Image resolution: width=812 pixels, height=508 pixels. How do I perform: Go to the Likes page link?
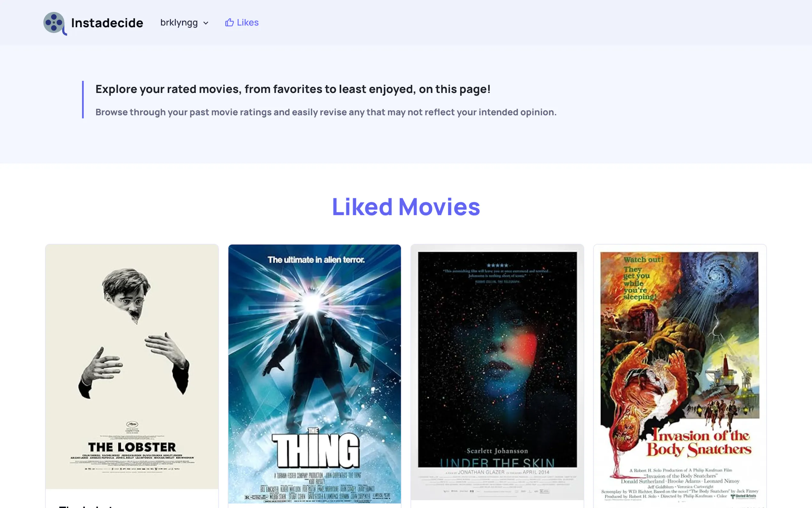247,22
